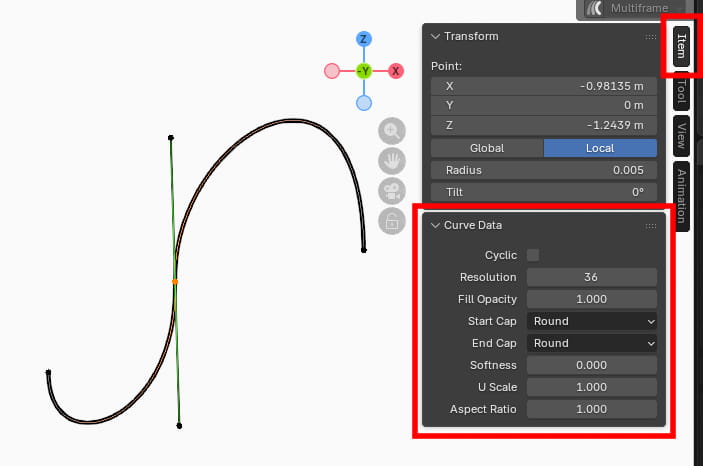Open the View sidebar tab
Viewport: 703px width, 466px height.
(x=681, y=133)
